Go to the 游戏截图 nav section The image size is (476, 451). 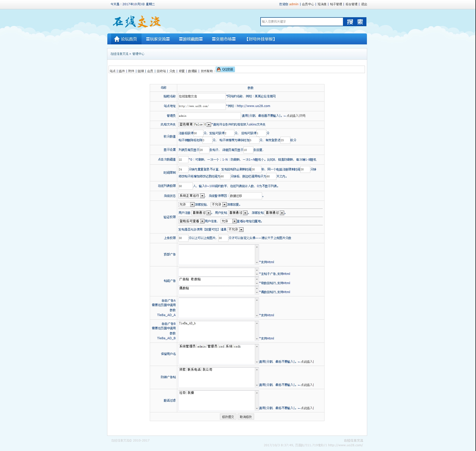(x=191, y=39)
